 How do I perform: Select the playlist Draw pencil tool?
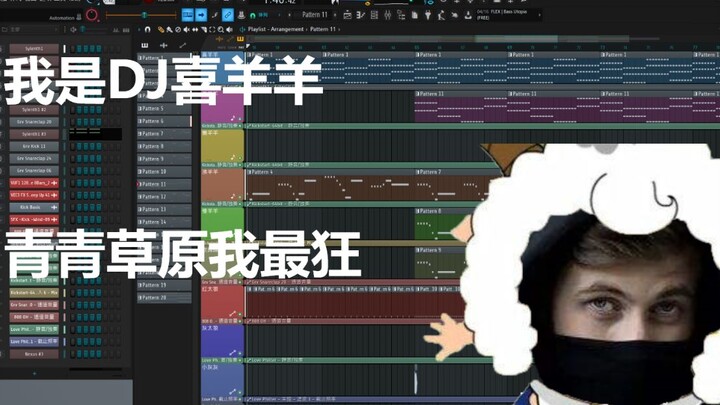pos(161,29)
